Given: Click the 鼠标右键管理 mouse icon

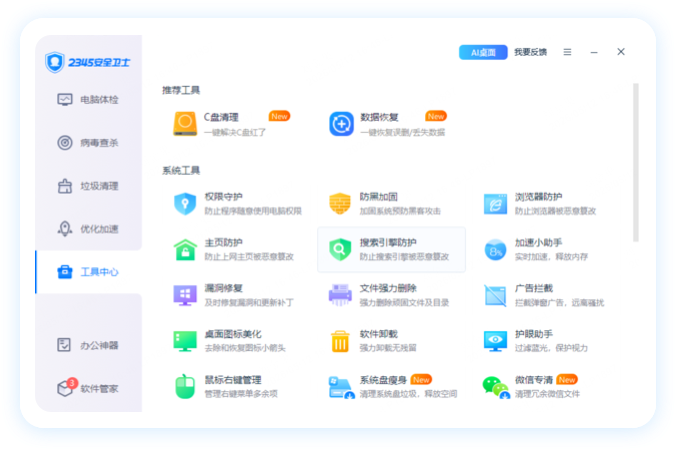Looking at the screenshot, I should point(185,387).
